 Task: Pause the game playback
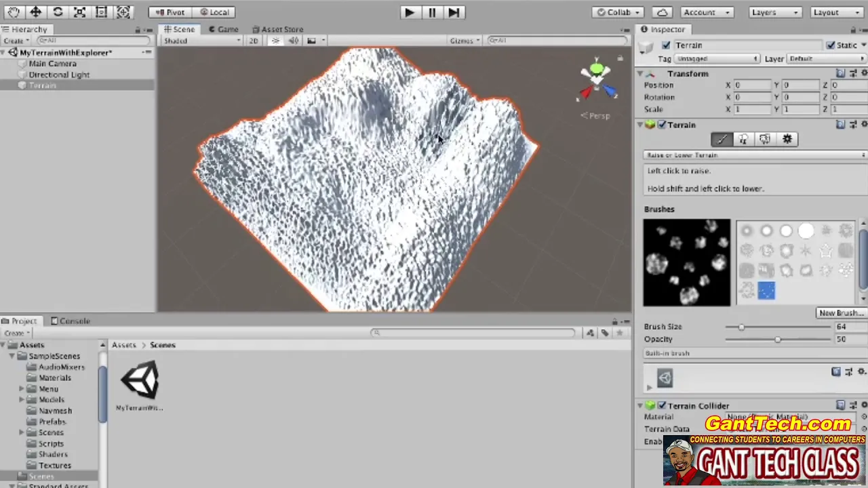tap(431, 12)
